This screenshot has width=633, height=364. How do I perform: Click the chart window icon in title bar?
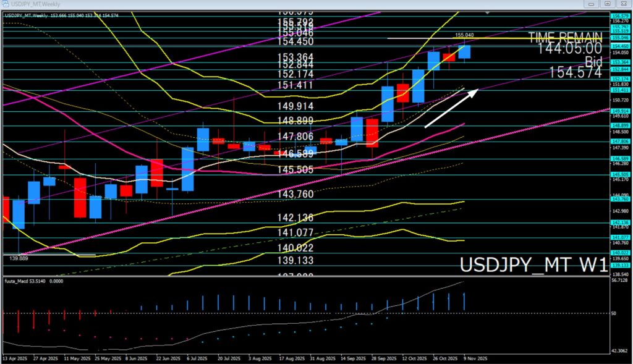5,4
